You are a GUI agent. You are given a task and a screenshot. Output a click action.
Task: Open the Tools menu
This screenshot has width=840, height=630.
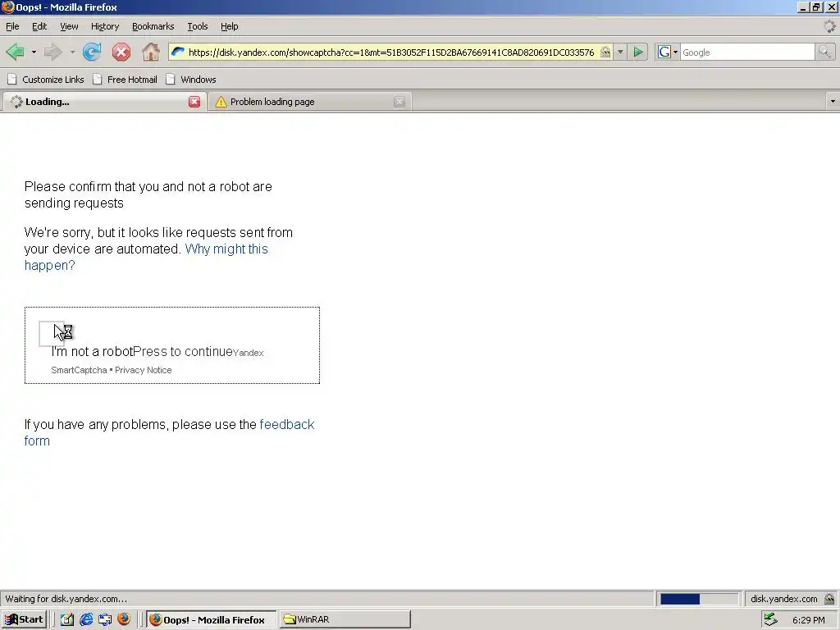(x=197, y=26)
